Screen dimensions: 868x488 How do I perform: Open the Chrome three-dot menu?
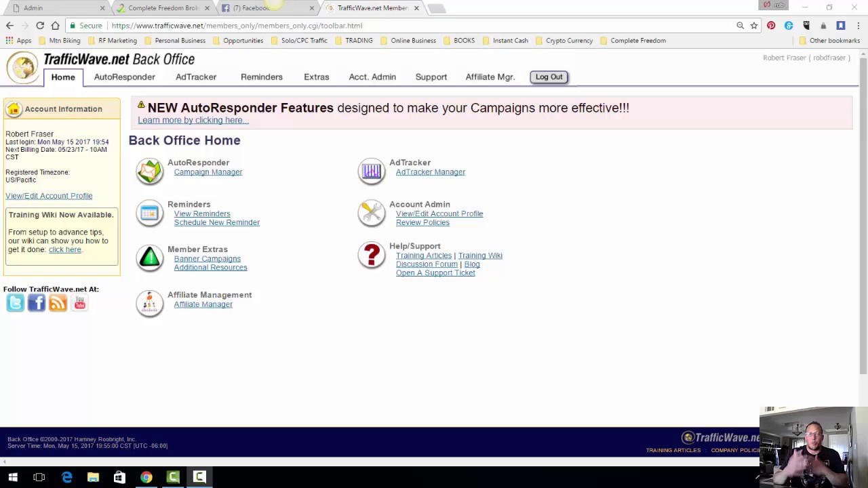point(859,26)
